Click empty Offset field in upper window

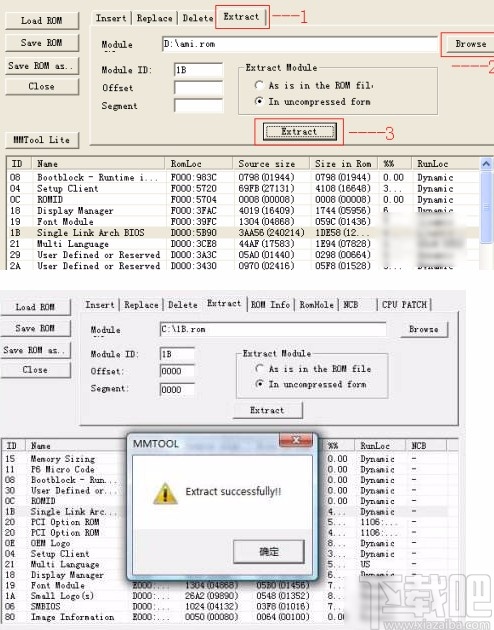[198, 88]
